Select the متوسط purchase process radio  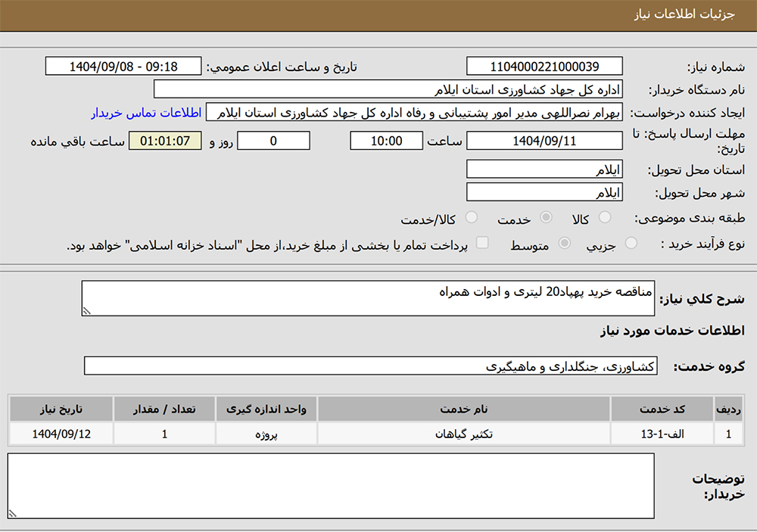[x=565, y=244]
